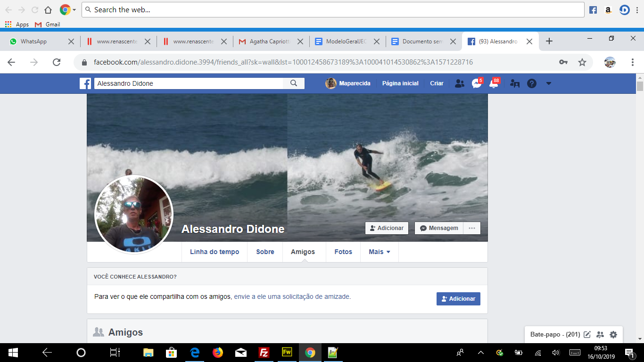
Task: Click the search magnifier in Facebook bar
Action: 294,83
